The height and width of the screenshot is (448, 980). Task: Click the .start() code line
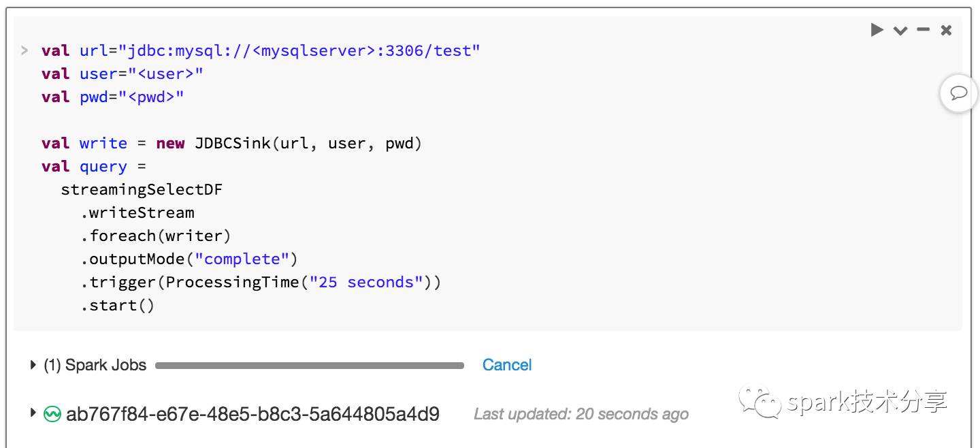click(x=118, y=306)
